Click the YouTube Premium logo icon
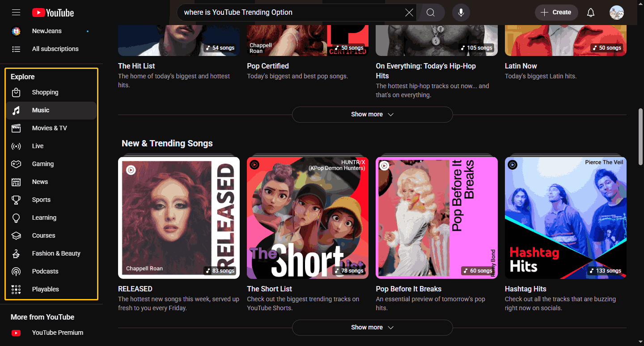The height and width of the screenshot is (346, 644). point(16,333)
